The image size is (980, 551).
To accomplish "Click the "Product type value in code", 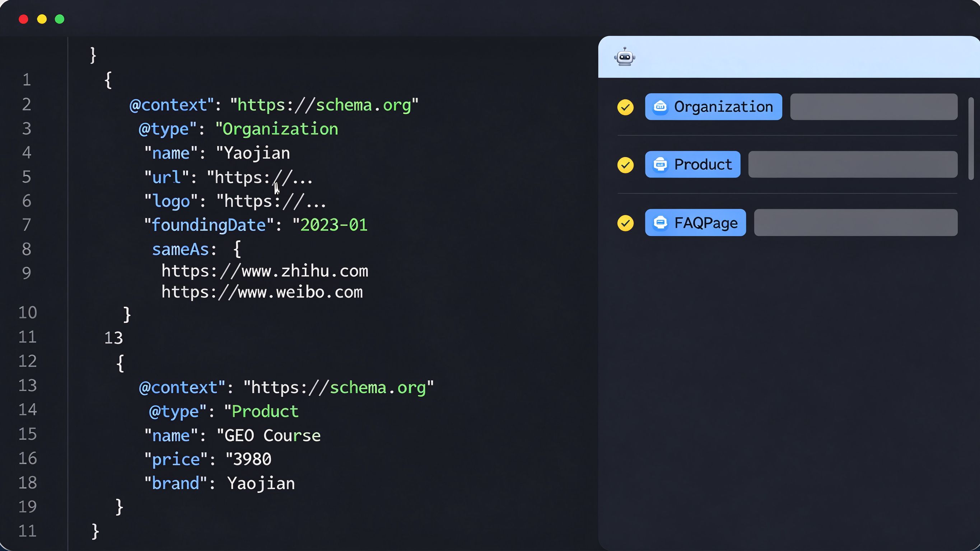I will click(261, 411).
